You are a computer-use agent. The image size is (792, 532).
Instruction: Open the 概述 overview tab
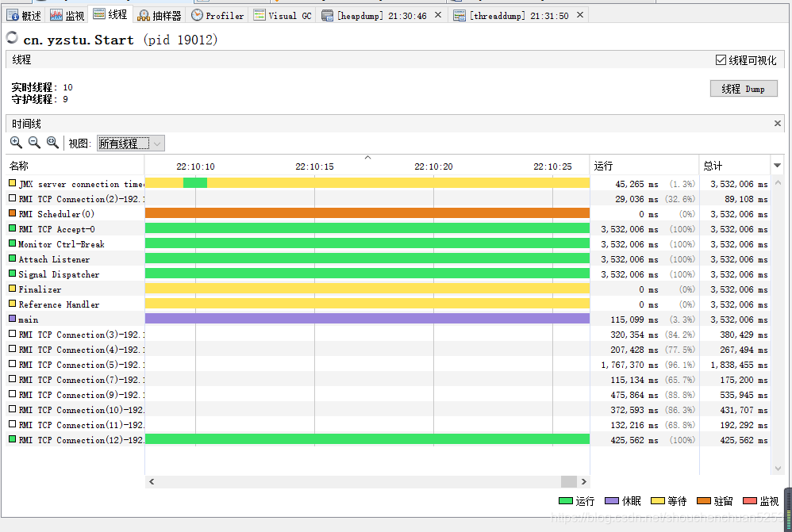tap(25, 16)
